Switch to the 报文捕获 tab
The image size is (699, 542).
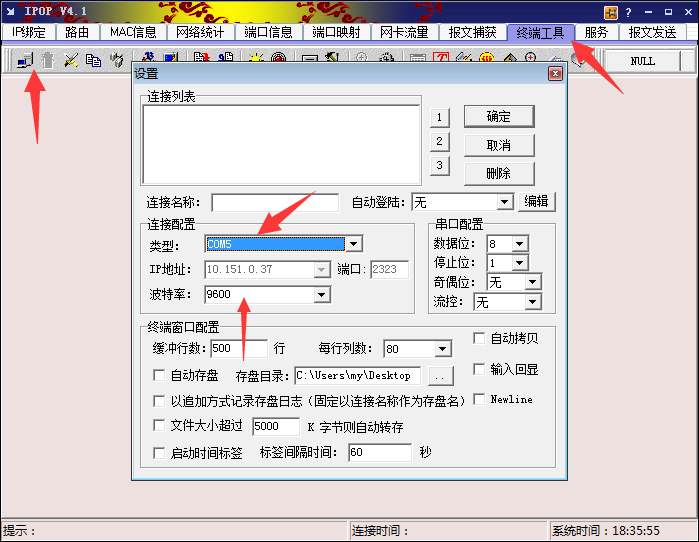pos(472,32)
